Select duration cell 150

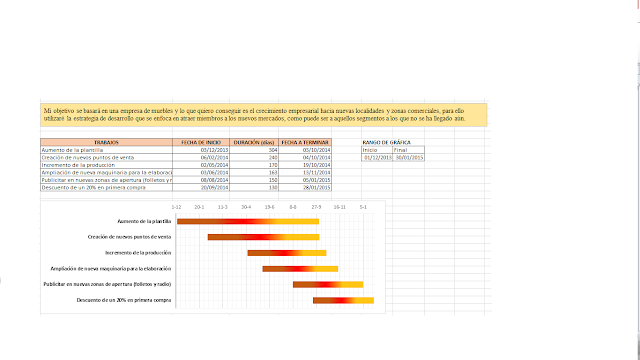coord(254,180)
